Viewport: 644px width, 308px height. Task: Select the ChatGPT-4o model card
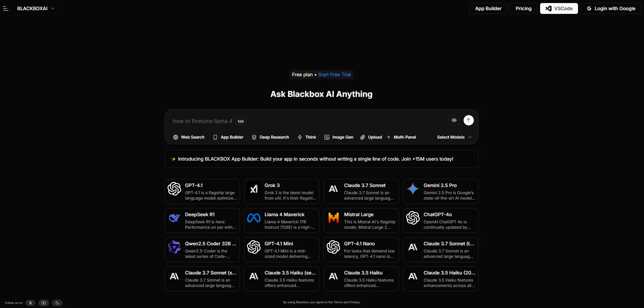(x=441, y=221)
